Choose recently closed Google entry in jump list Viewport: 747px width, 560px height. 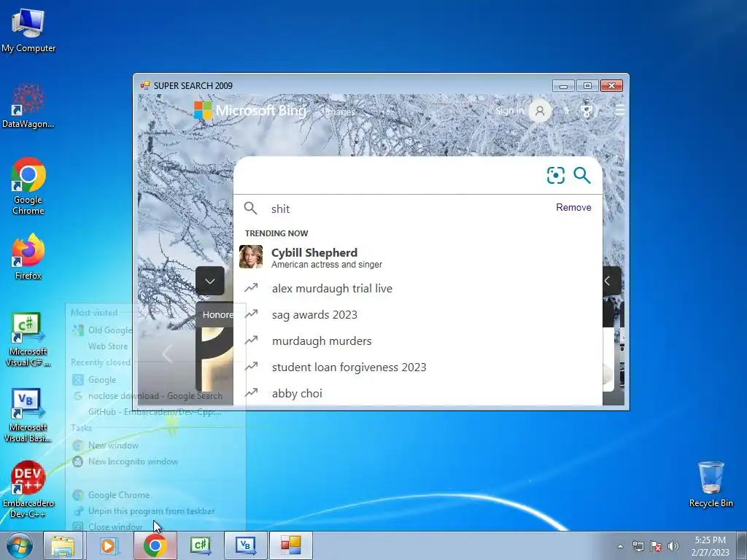point(155,379)
